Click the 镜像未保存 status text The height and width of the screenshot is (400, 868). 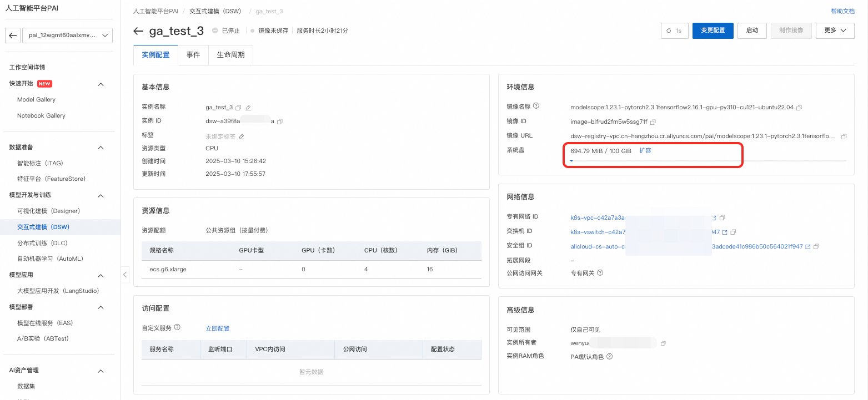[273, 31]
